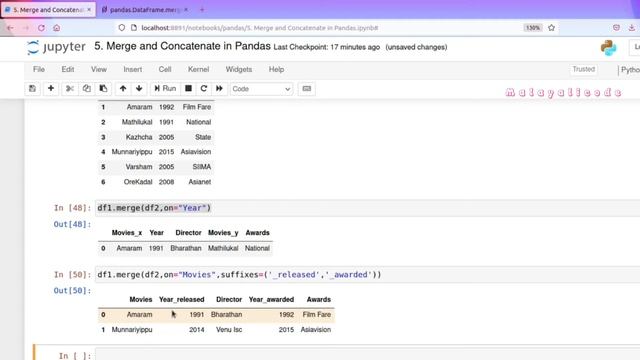Cut selected cells with scissors icon
The height and width of the screenshot is (360, 640).
tap(70, 89)
